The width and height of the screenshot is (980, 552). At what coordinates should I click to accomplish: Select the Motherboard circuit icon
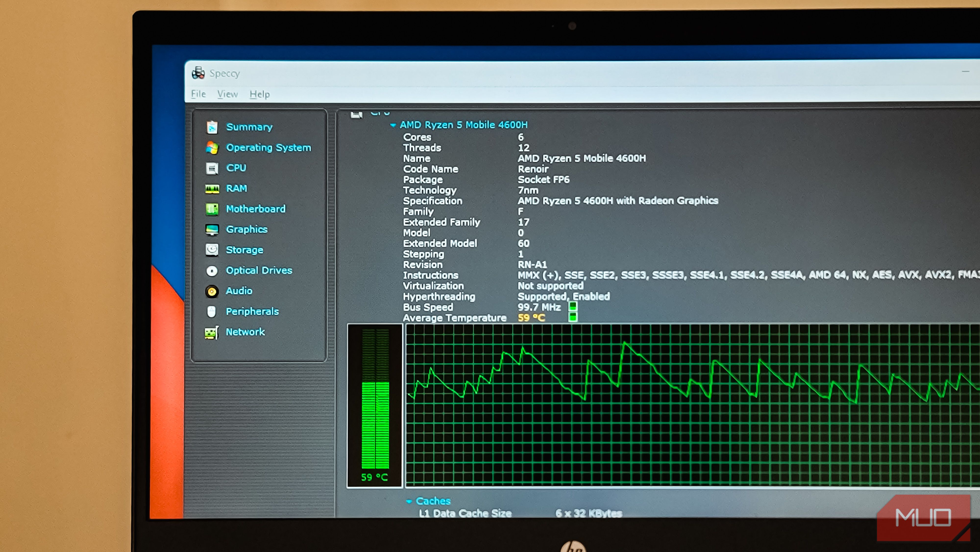(x=212, y=209)
